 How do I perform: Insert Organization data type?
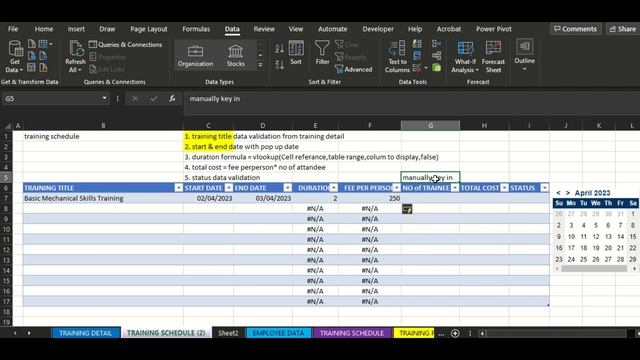point(195,56)
